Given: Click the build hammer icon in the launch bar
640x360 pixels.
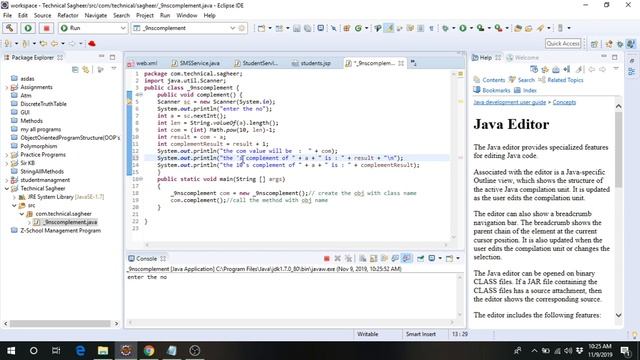Looking at the screenshot, I should tap(9, 28).
